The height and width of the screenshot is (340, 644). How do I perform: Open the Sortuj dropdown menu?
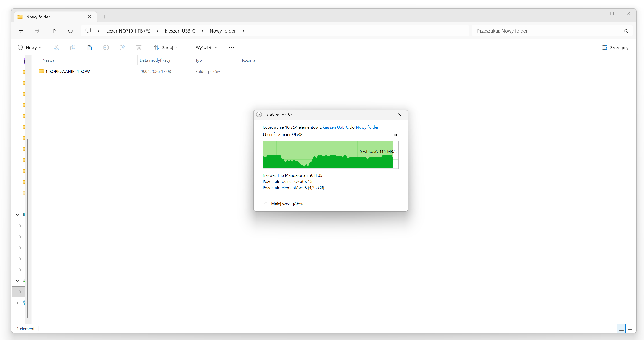coord(166,47)
